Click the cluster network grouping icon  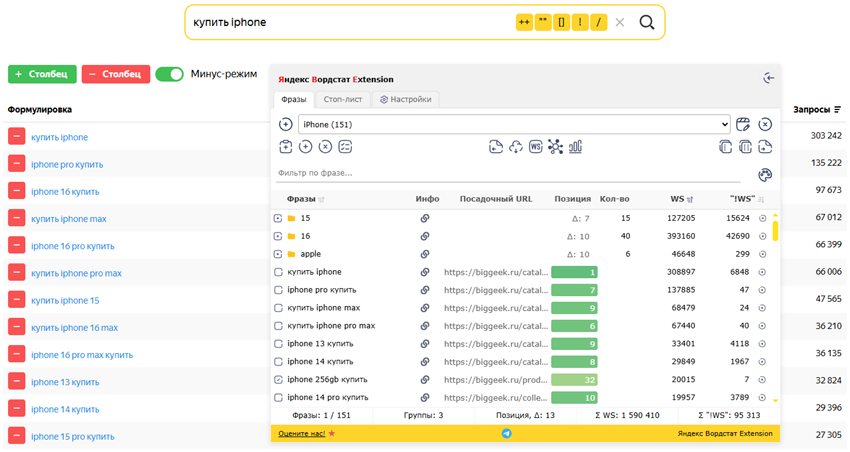tap(555, 147)
